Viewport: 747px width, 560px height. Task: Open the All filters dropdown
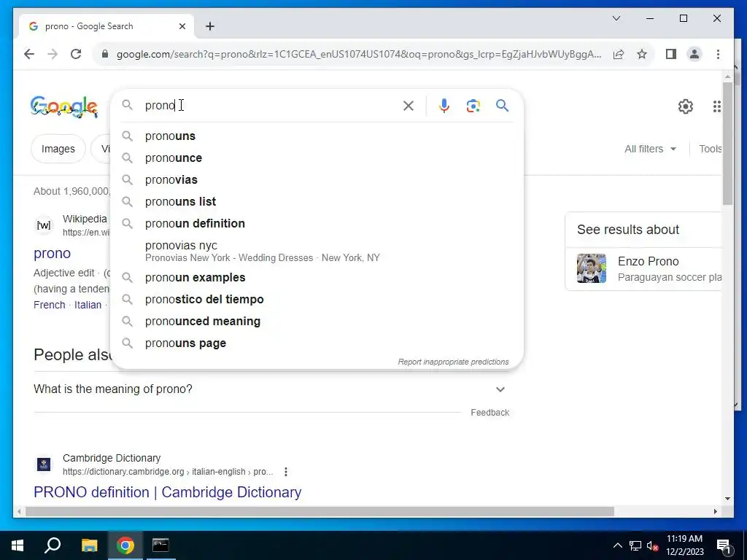pyautogui.click(x=650, y=149)
